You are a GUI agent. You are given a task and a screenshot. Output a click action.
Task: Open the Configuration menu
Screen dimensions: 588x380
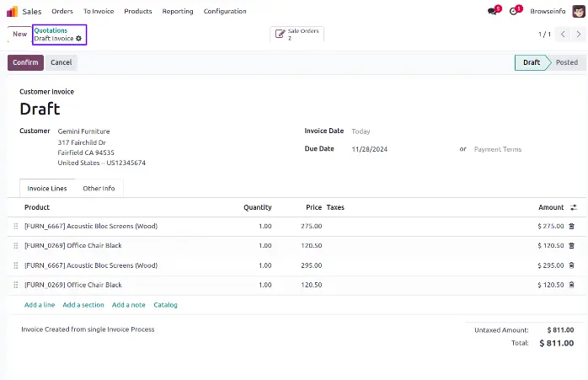coord(225,12)
